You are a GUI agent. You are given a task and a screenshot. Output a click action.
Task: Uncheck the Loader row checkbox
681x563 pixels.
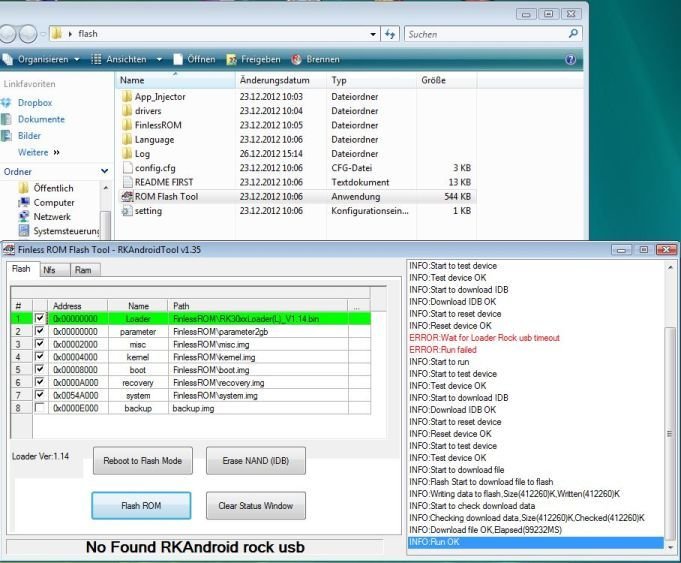40,318
